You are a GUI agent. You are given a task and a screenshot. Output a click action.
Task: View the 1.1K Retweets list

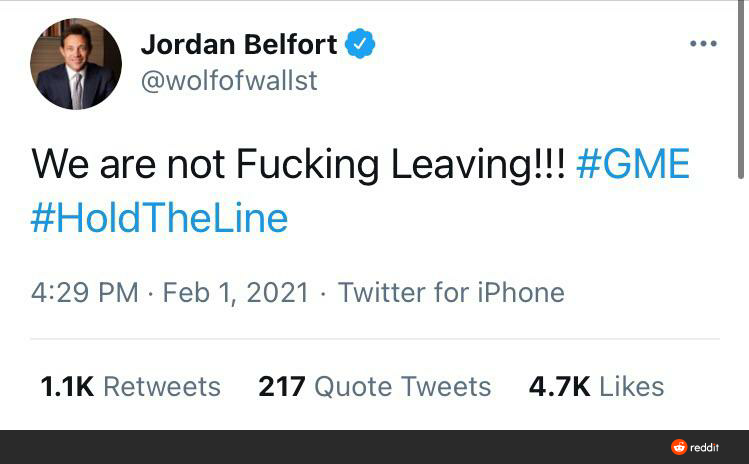pos(130,386)
